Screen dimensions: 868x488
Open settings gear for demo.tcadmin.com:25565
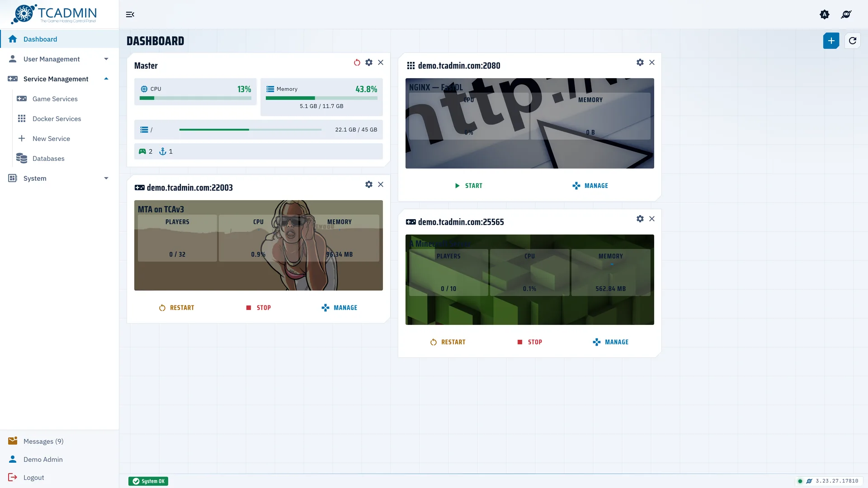click(640, 219)
